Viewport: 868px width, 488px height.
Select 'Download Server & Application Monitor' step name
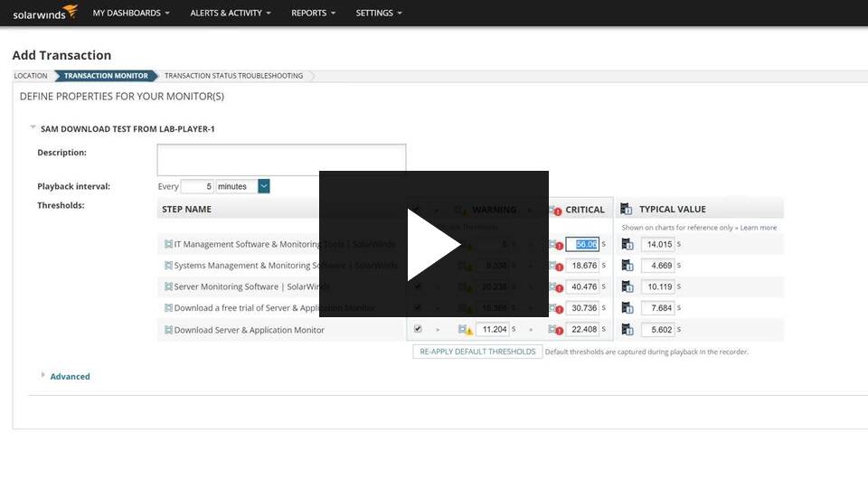click(250, 330)
